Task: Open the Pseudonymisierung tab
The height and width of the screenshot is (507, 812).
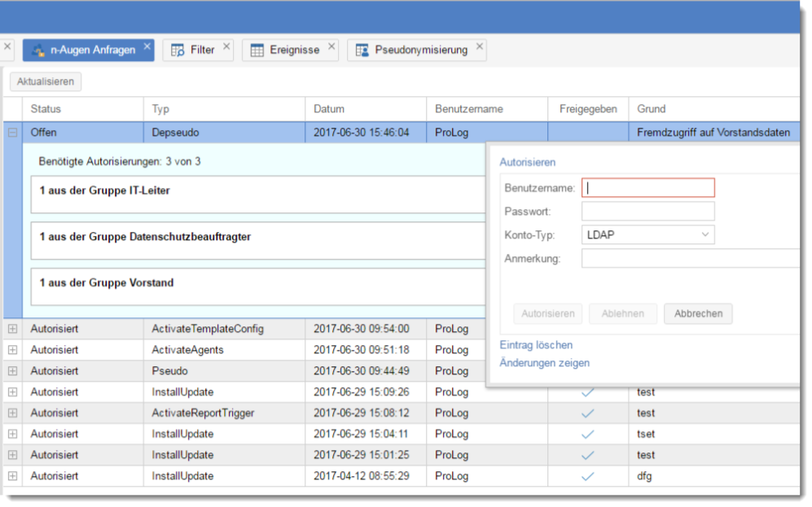Action: pyautogui.click(x=421, y=50)
